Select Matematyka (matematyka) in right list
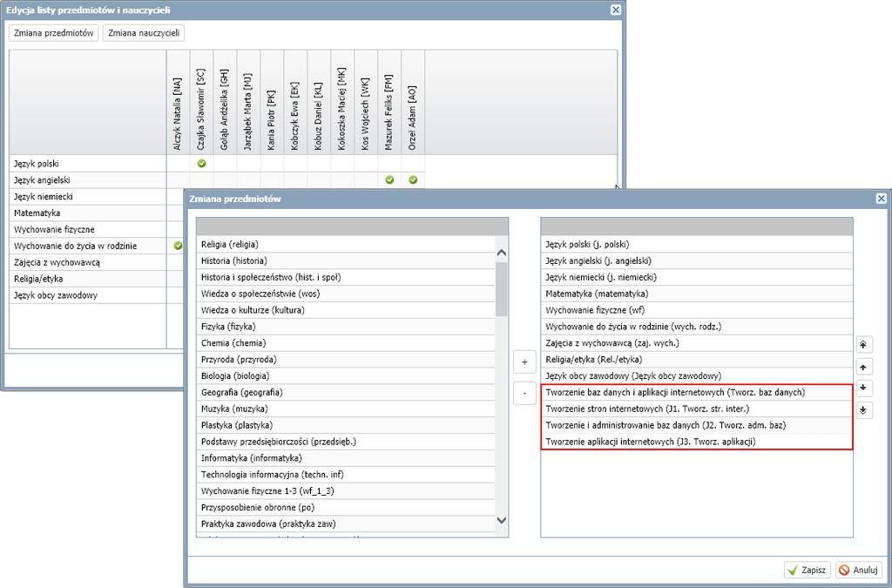Viewport: 892px width, 588px height. click(x=696, y=294)
